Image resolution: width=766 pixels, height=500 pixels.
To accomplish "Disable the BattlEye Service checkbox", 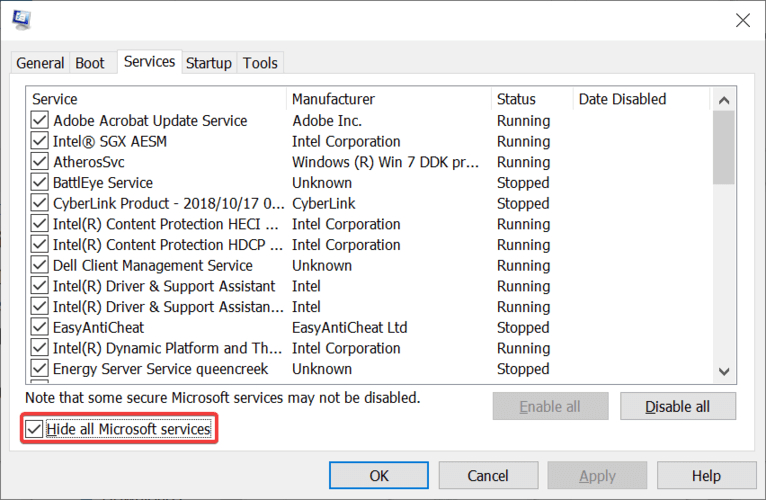I will pyautogui.click(x=40, y=182).
